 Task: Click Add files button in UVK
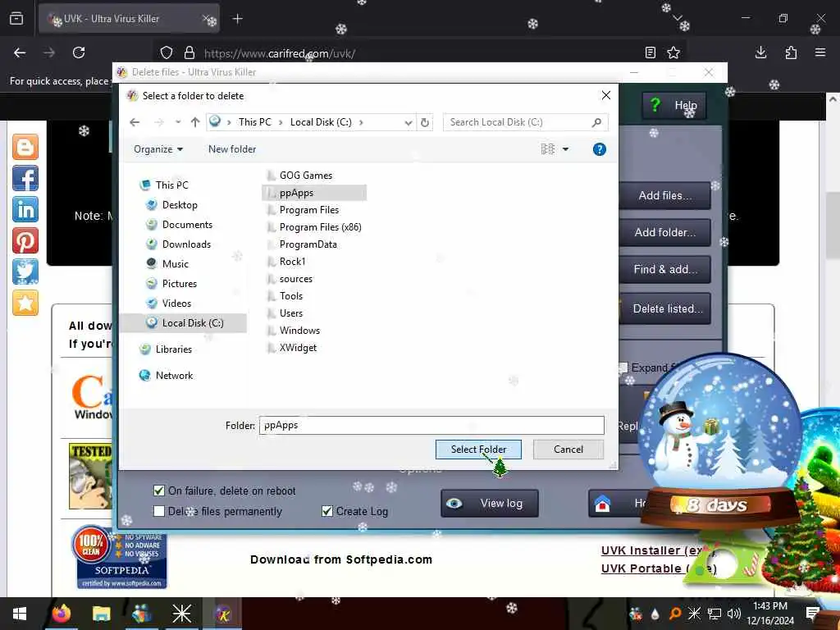point(664,195)
